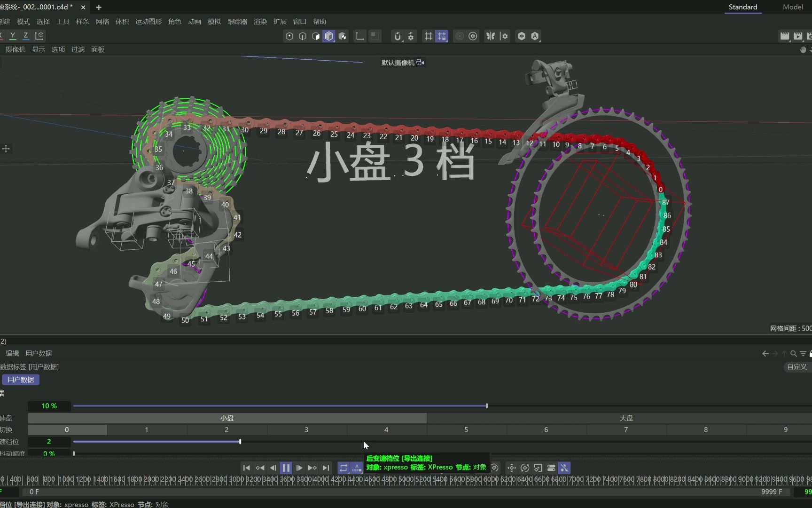Click the 10% percentage slider
812x508 pixels.
click(x=49, y=405)
